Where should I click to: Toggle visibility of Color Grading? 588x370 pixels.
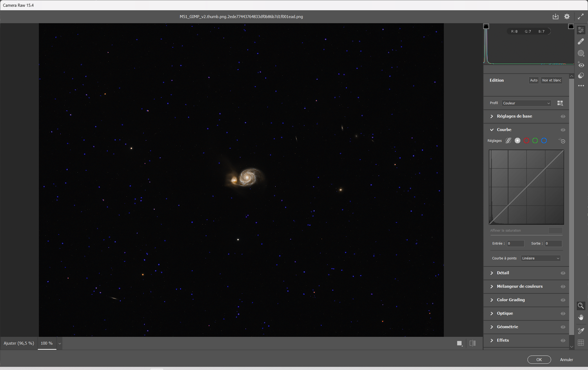563,300
